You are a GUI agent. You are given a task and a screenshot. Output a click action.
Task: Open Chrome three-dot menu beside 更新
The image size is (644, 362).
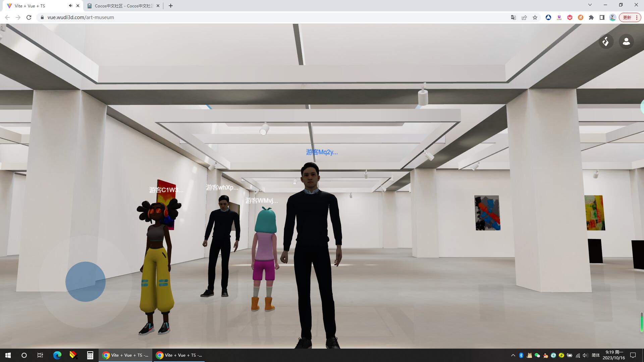pos(637,17)
